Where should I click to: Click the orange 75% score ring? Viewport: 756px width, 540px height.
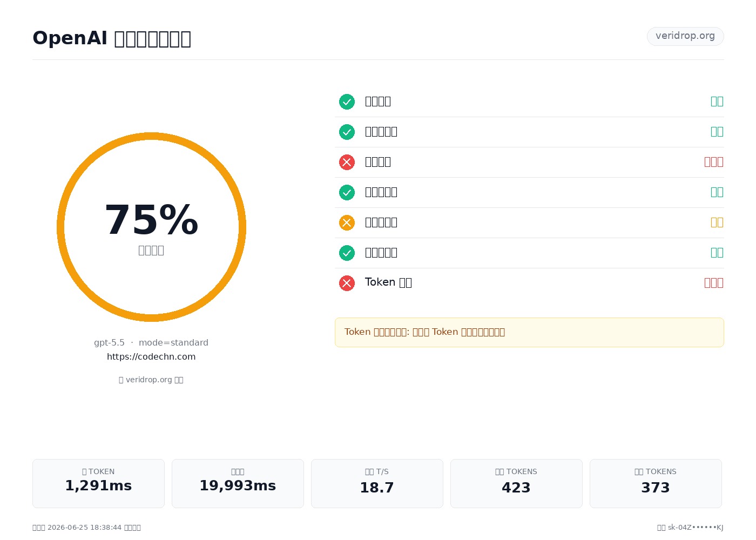click(151, 227)
